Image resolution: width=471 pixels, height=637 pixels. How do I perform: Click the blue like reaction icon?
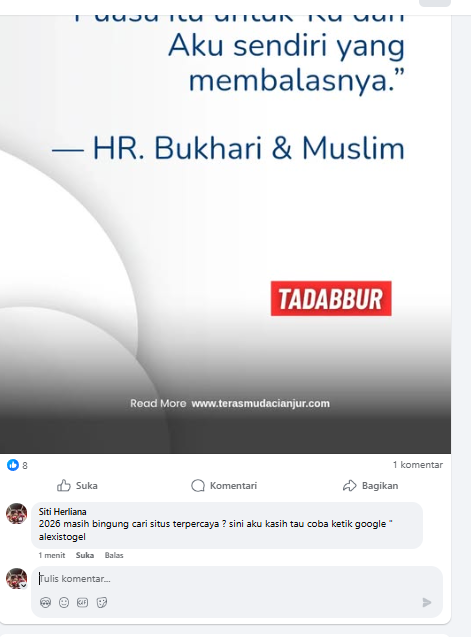13,465
